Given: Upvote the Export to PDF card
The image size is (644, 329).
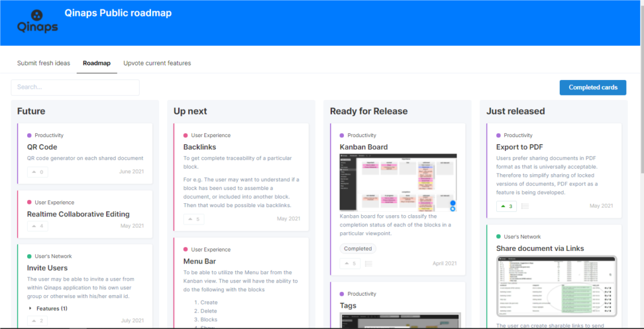Looking at the screenshot, I should tap(506, 206).
